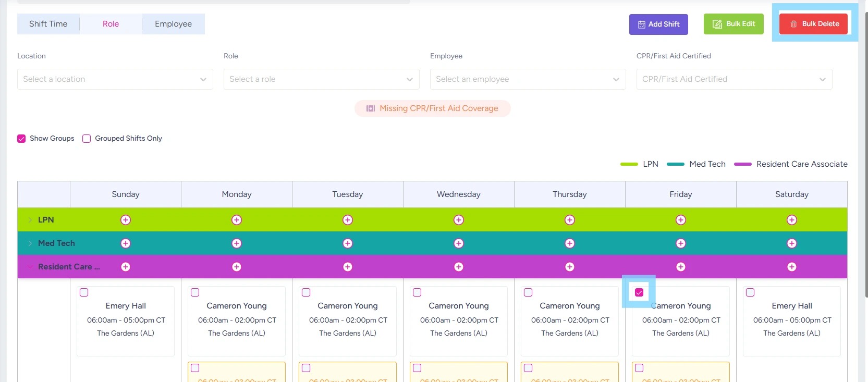
Task: Select Emery Hall's Sunday shift checkbox
Action: [84, 292]
